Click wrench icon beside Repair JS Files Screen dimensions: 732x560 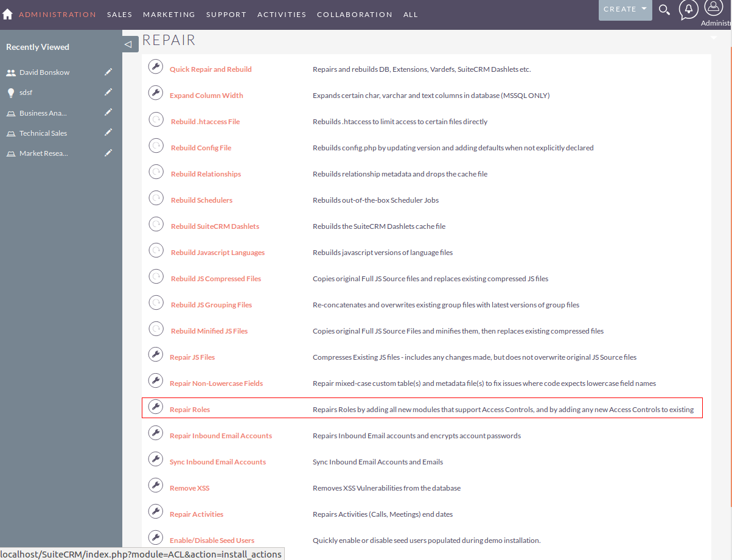(156, 355)
